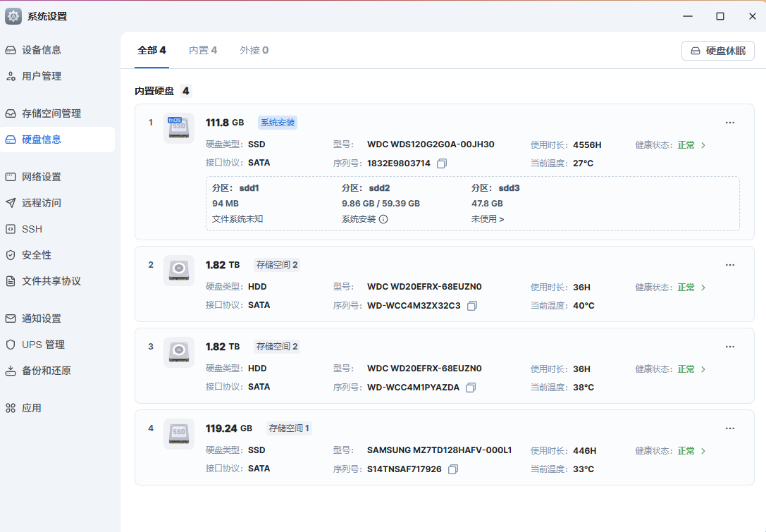The width and height of the screenshot is (766, 532).
Task: Click the 4556H usage duration value
Action: point(587,145)
